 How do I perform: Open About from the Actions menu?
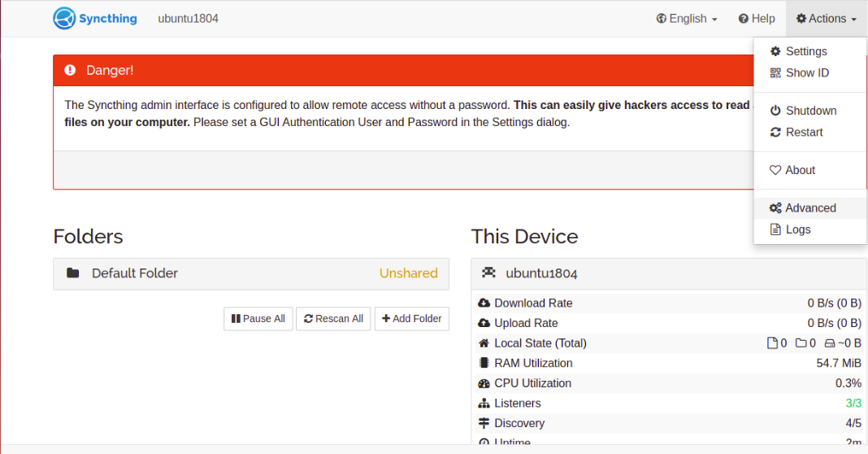click(x=810, y=170)
